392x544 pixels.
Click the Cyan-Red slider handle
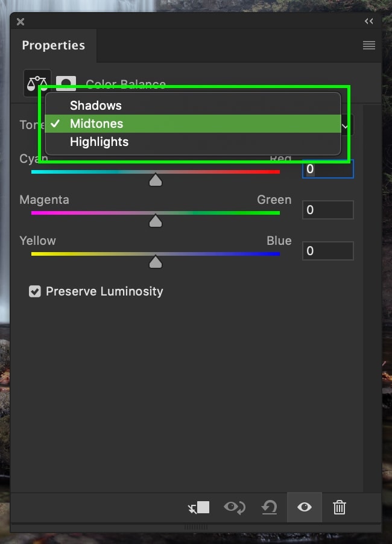tap(156, 180)
